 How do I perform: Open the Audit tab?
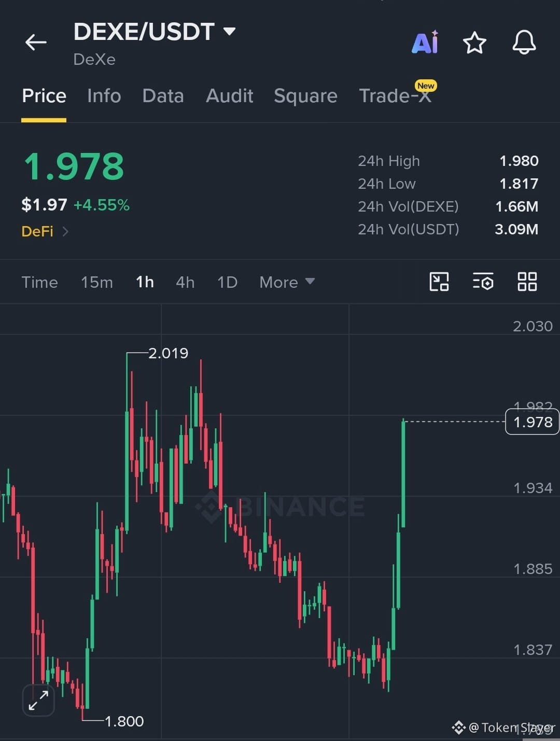(229, 96)
